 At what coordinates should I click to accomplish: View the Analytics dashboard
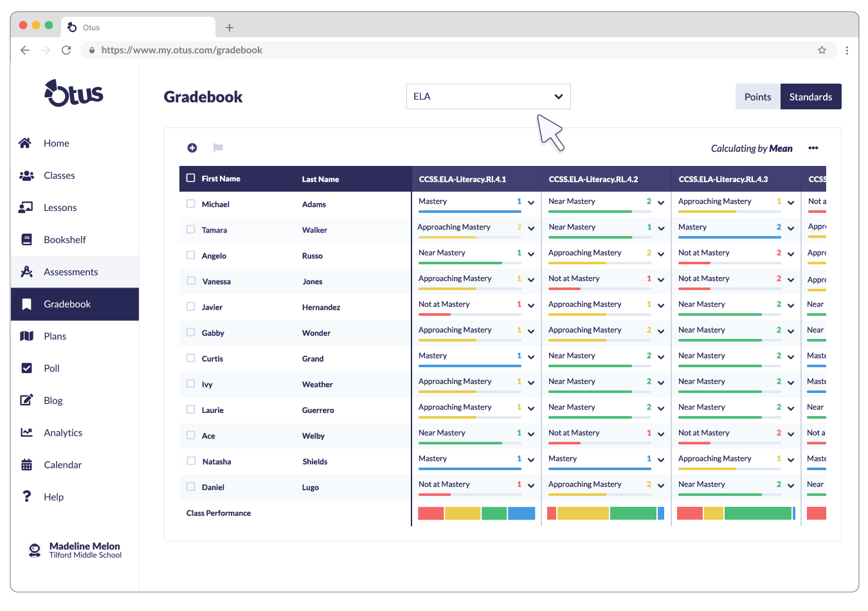point(62,432)
